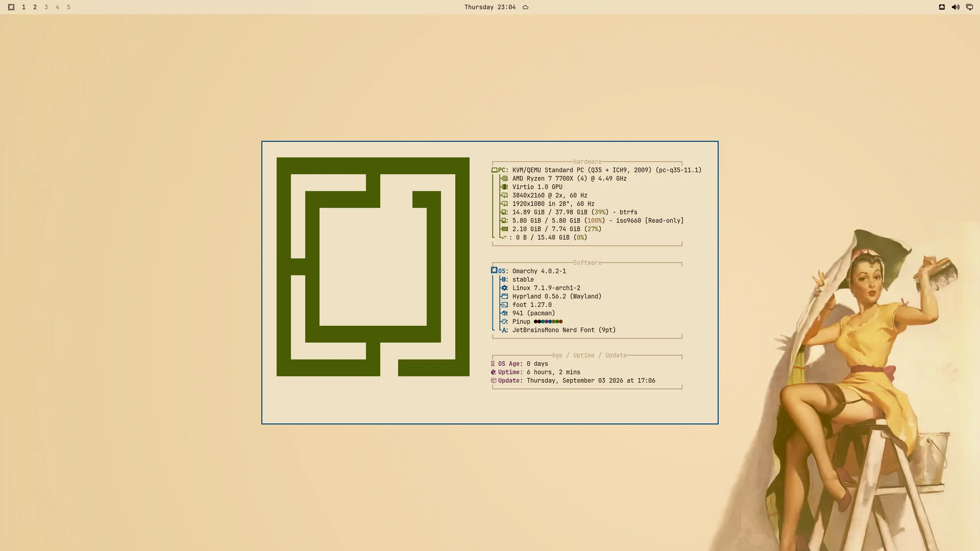Open the Omarchy menu icon
The height and width of the screenshot is (551, 980).
pos(11,7)
